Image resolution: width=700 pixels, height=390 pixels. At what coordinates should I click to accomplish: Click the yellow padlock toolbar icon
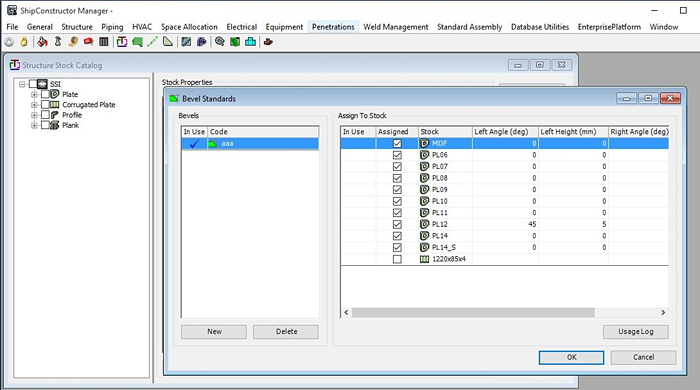[24, 42]
